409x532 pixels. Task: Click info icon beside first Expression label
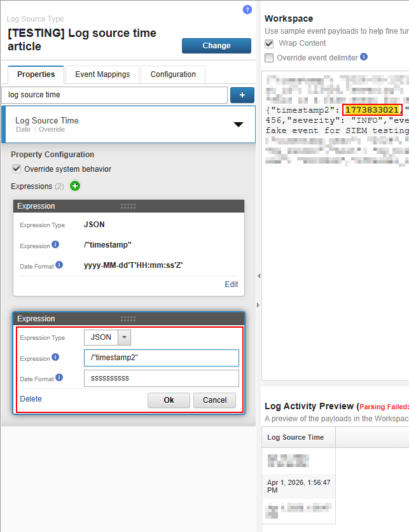(55, 244)
